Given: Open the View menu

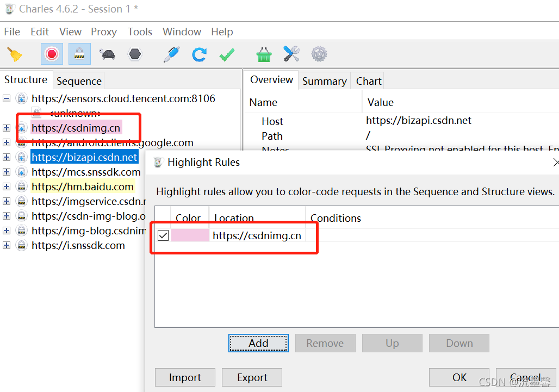Looking at the screenshot, I should point(70,32).
